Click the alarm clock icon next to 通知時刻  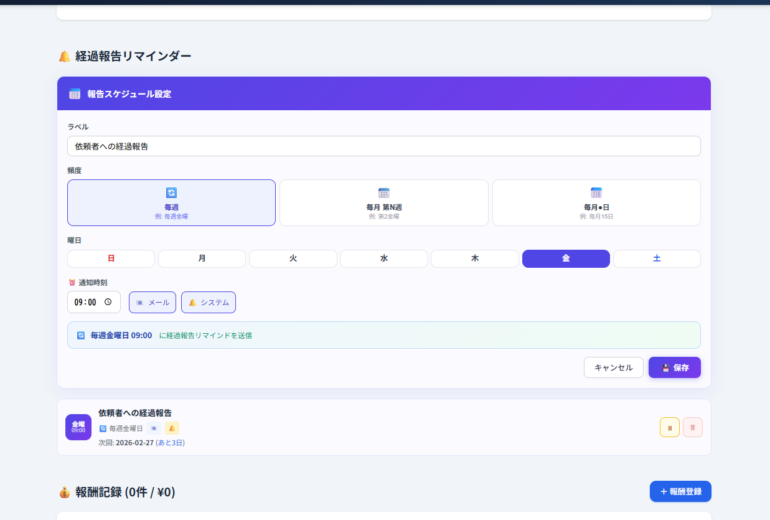(x=72, y=283)
